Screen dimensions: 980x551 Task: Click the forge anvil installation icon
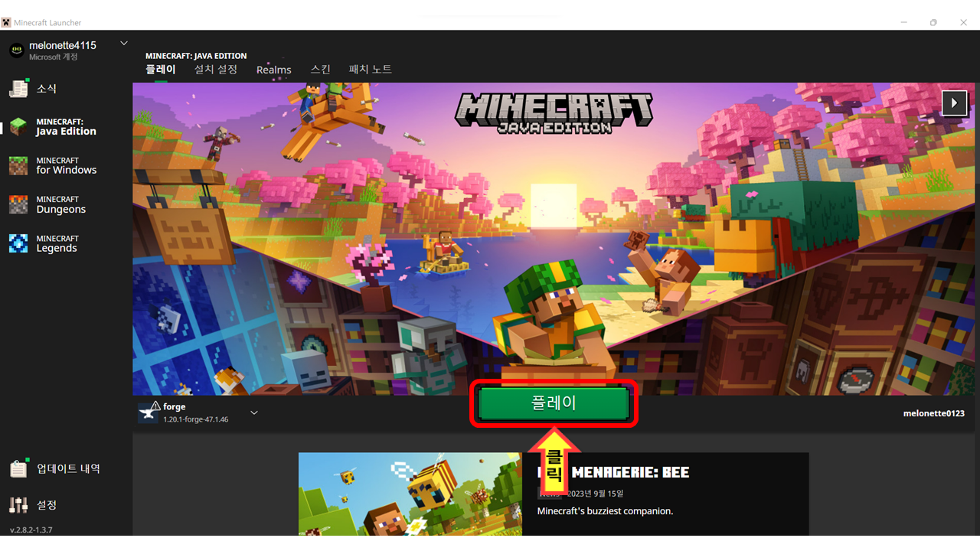(149, 412)
